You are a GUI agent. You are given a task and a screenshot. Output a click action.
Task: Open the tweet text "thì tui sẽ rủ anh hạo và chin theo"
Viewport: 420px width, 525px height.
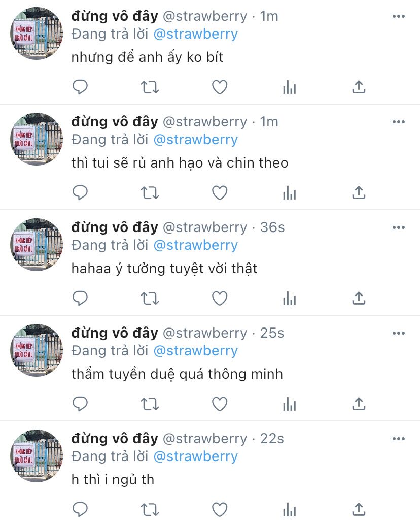[x=180, y=163]
